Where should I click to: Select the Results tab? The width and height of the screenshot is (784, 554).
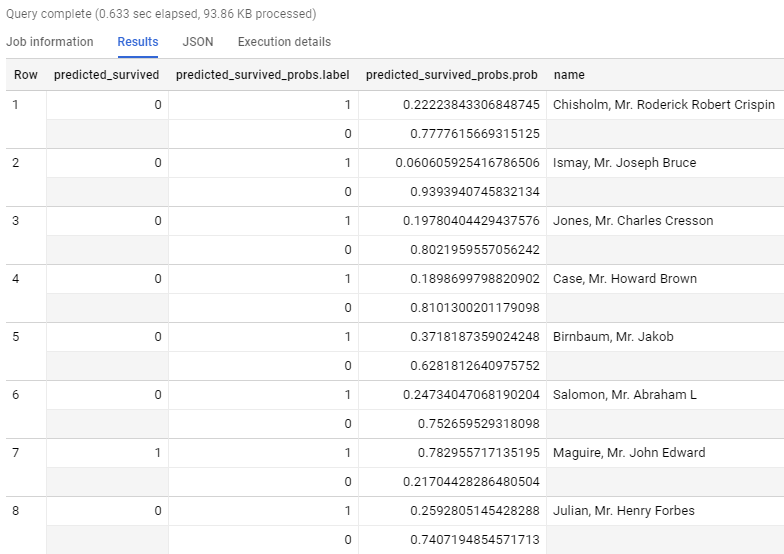(138, 42)
